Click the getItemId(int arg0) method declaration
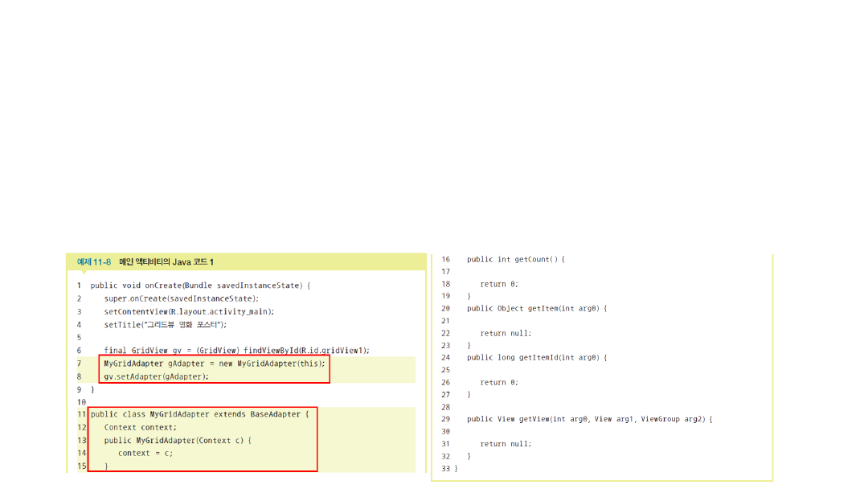This screenshot has width=868, height=489. click(x=537, y=358)
